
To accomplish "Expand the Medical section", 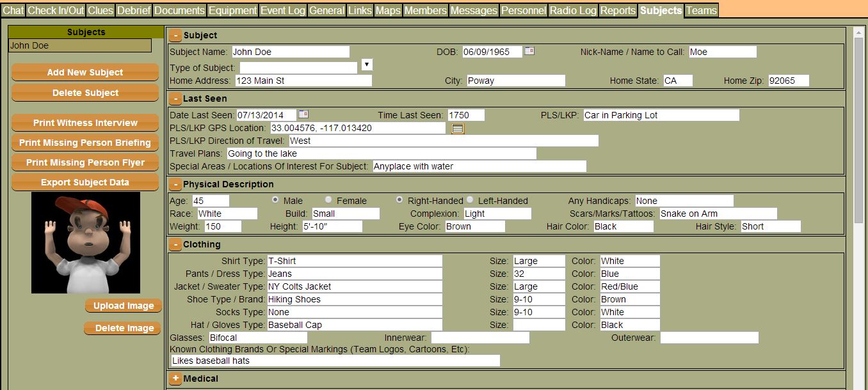I will tap(175, 379).
